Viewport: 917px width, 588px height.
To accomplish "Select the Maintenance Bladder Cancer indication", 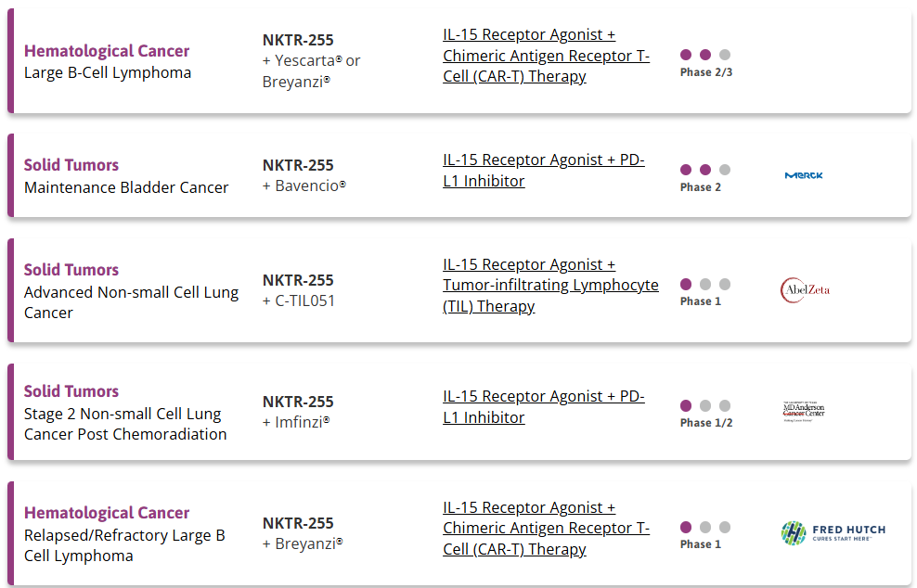I will 126,187.
